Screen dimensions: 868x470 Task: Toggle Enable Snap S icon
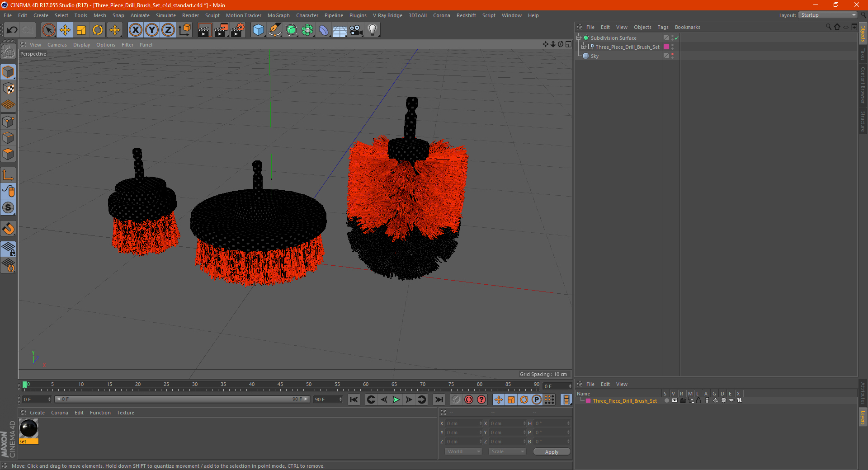point(8,207)
